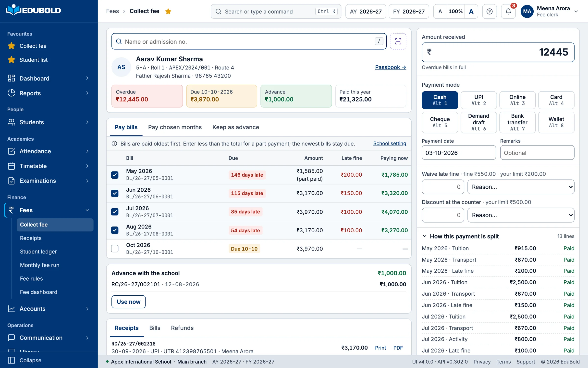Open Student ledger in Fees submenu
The height and width of the screenshot is (368, 588).
pyautogui.click(x=38, y=251)
